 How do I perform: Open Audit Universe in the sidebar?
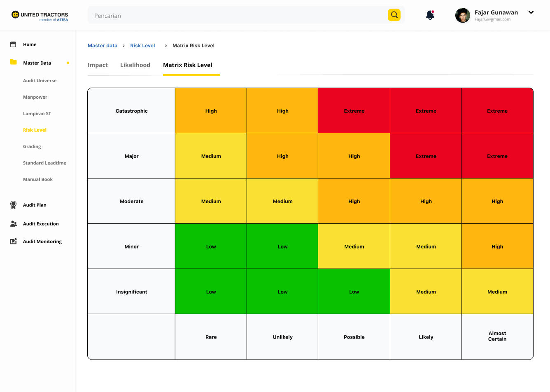[x=40, y=81]
